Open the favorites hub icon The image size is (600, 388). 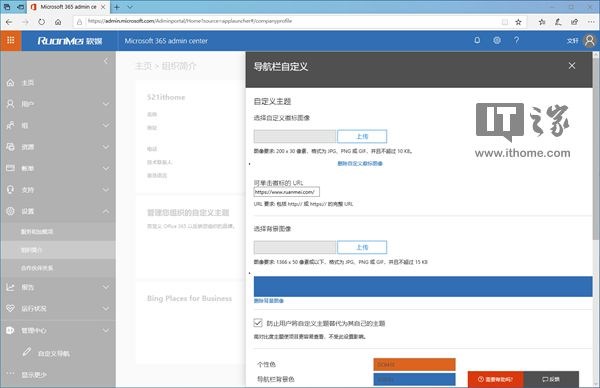coord(542,22)
